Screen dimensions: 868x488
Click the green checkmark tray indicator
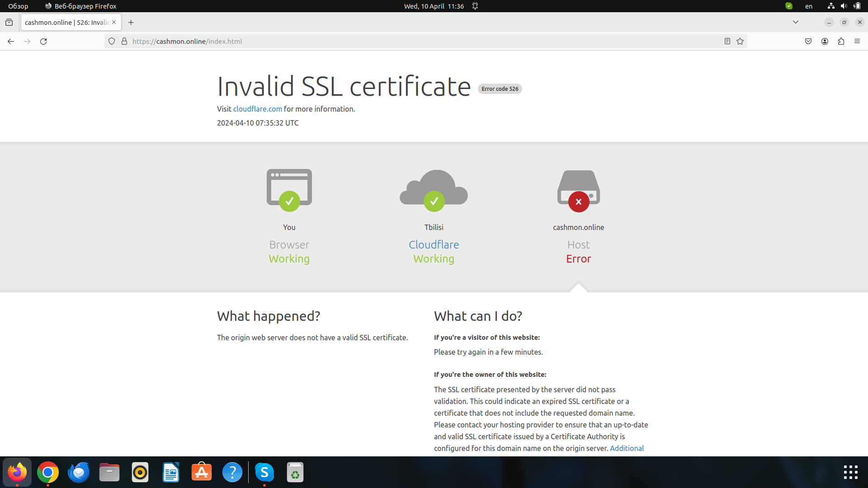coord(789,6)
